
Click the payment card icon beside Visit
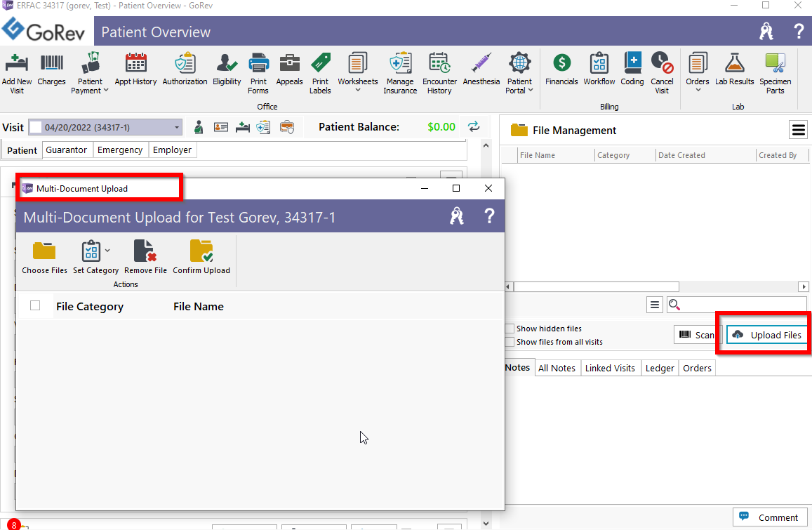[x=287, y=127]
